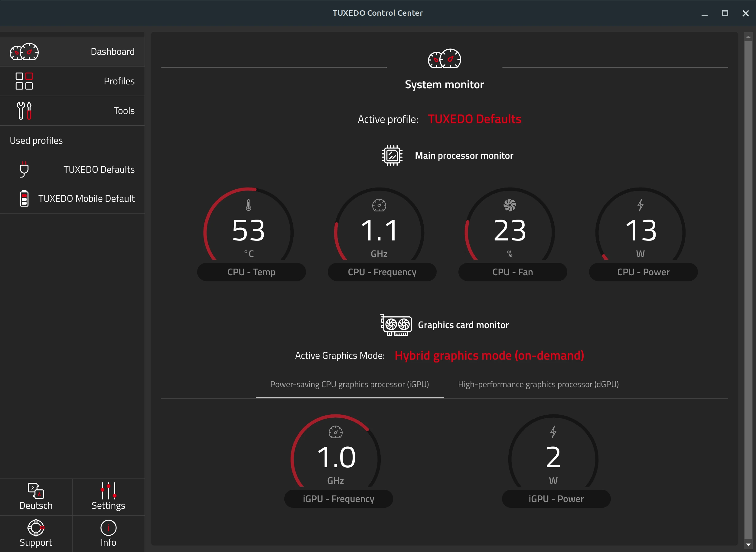
Task: Click fan icon in CPU Fan gauge
Action: (x=510, y=205)
